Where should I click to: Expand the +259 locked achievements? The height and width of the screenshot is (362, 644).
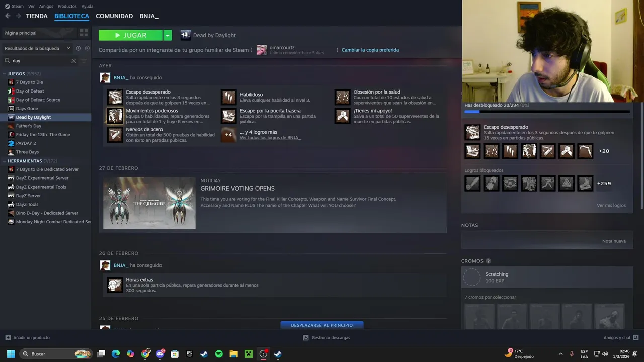click(x=604, y=183)
